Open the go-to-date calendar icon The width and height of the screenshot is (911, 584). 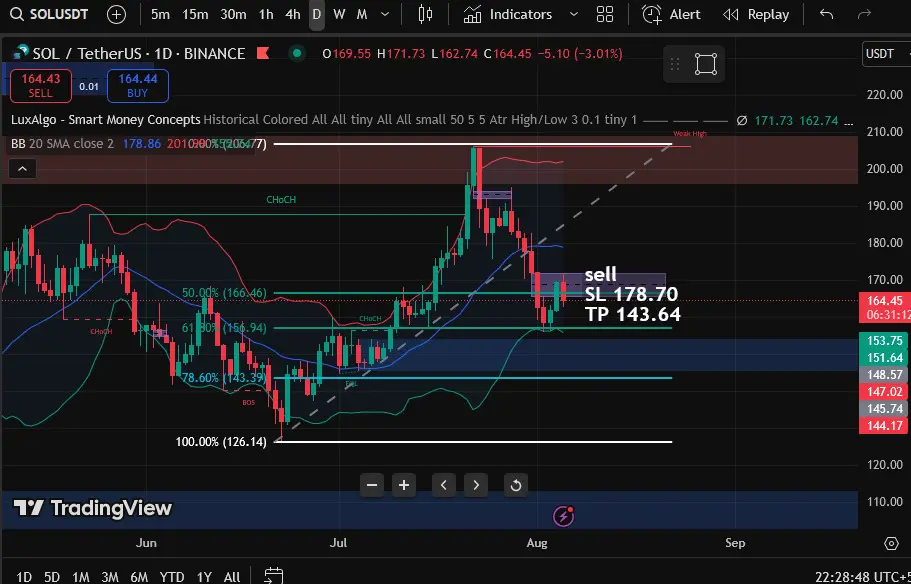(274, 576)
